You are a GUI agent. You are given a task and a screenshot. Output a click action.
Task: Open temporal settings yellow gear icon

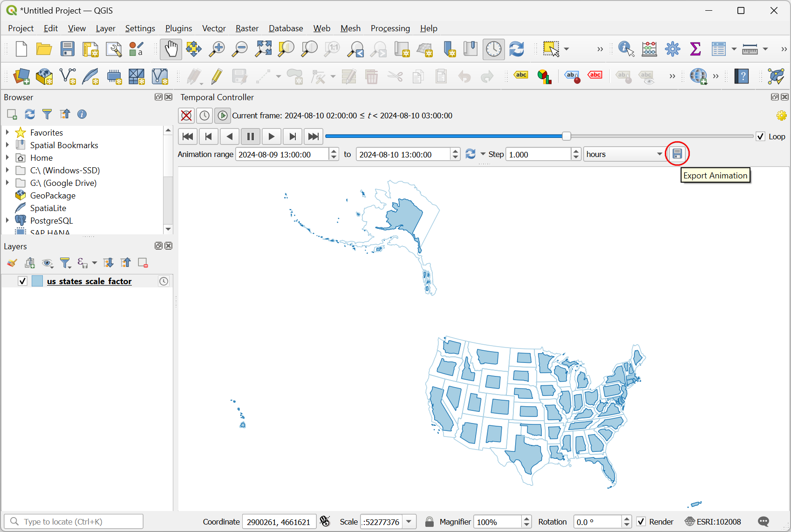(x=781, y=116)
